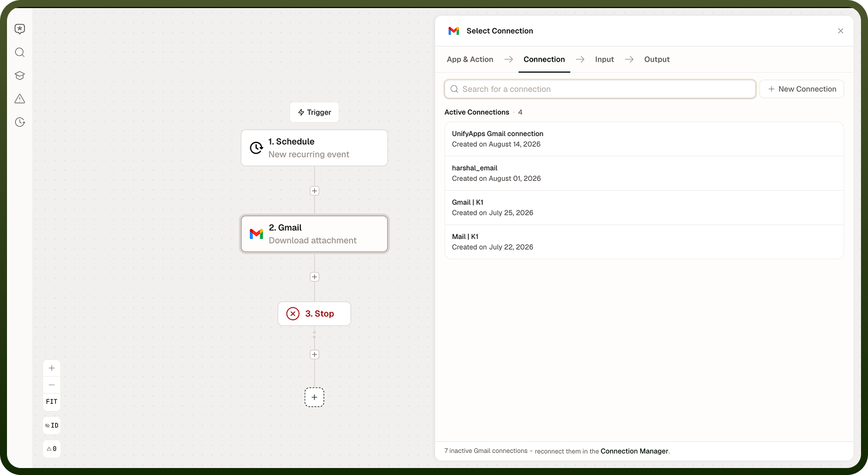Click the New Connection button
Image resolution: width=868 pixels, height=475 pixels.
pyautogui.click(x=802, y=89)
